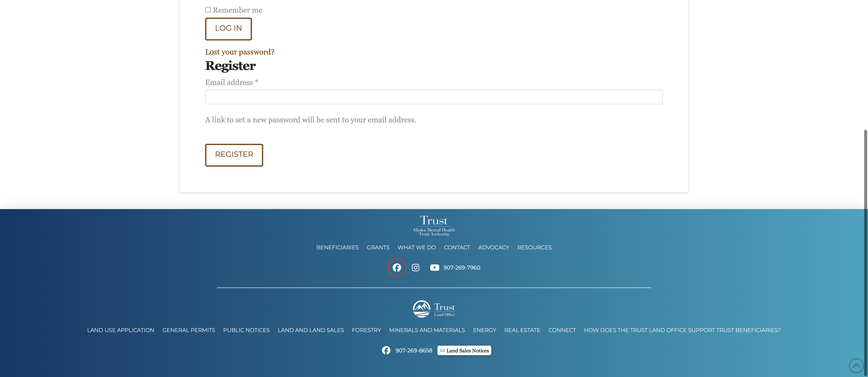
Task: Open the Instagram icon in footer
Action: pos(416,267)
